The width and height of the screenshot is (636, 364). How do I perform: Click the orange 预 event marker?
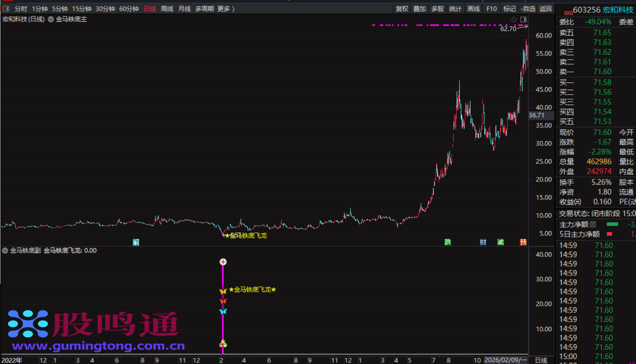(x=523, y=242)
